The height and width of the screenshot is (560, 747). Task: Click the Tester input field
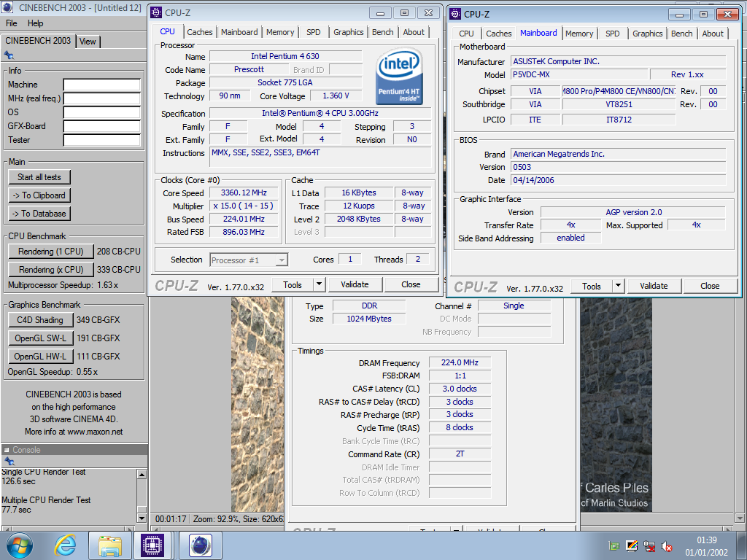pos(102,140)
